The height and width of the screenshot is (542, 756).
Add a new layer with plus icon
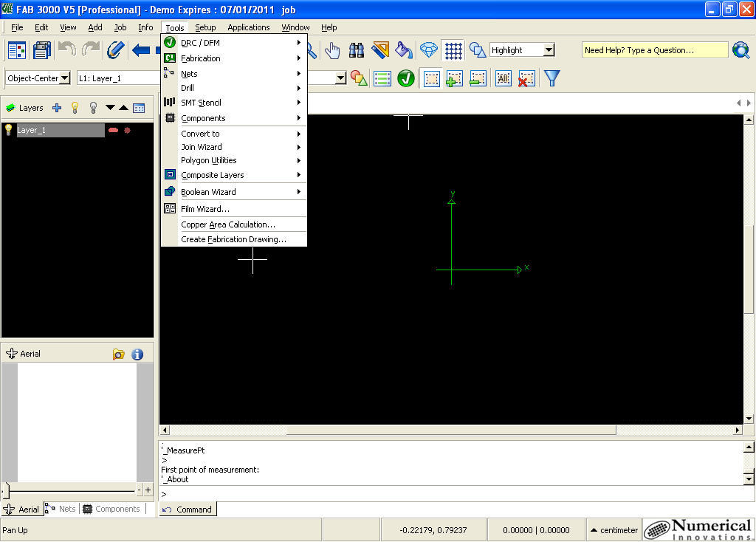(x=57, y=108)
